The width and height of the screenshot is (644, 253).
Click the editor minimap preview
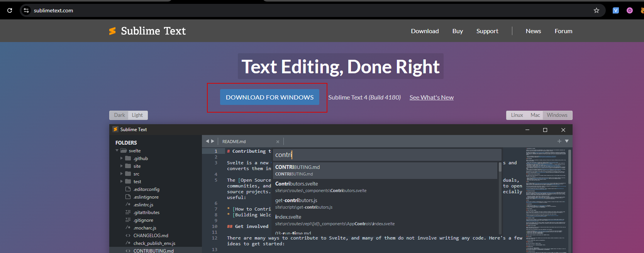coord(546,200)
